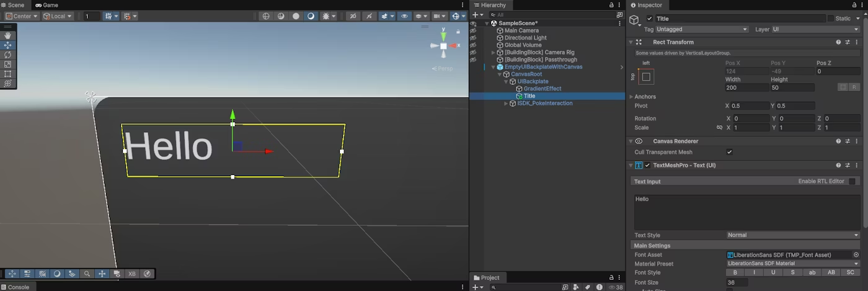The image size is (868, 291).
Task: Select GradientEffect in the Hierarchy
Action: pos(542,89)
